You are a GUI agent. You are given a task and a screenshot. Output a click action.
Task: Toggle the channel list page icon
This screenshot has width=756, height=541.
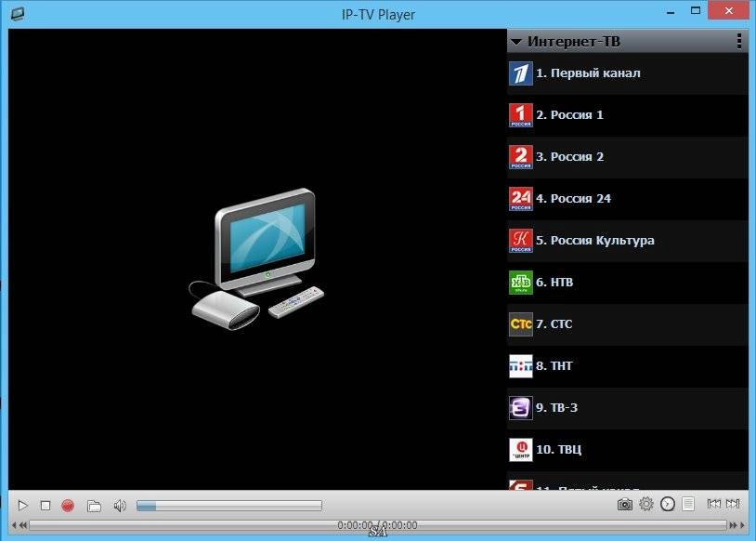coord(688,504)
